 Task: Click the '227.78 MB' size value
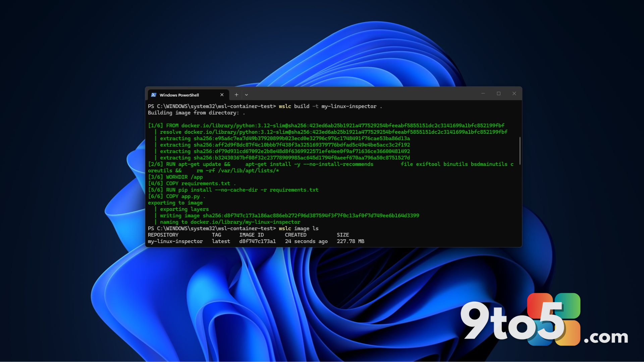[351, 241]
